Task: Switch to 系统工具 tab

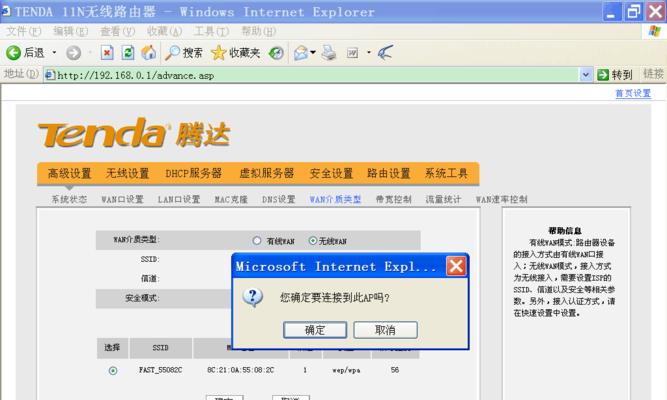Action: [446, 173]
